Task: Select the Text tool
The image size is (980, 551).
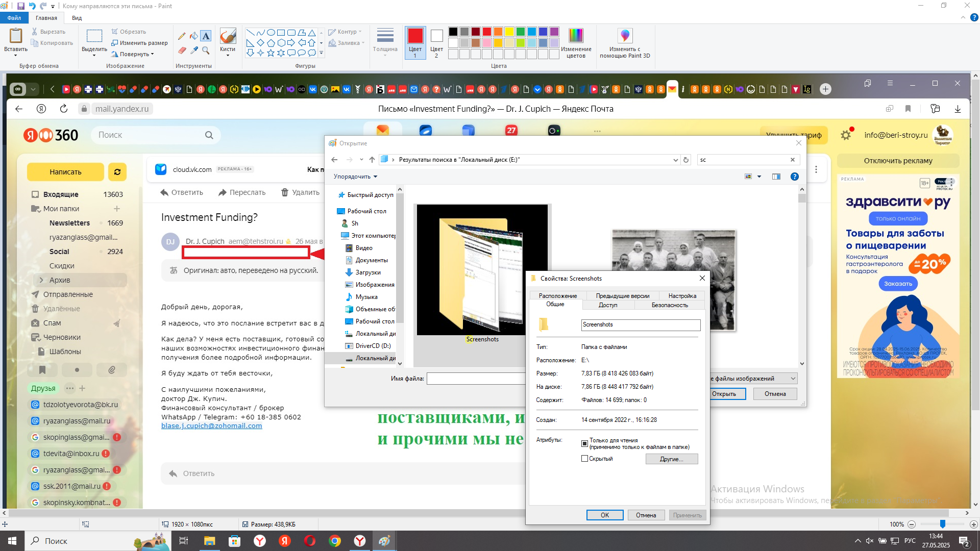Action: (206, 36)
